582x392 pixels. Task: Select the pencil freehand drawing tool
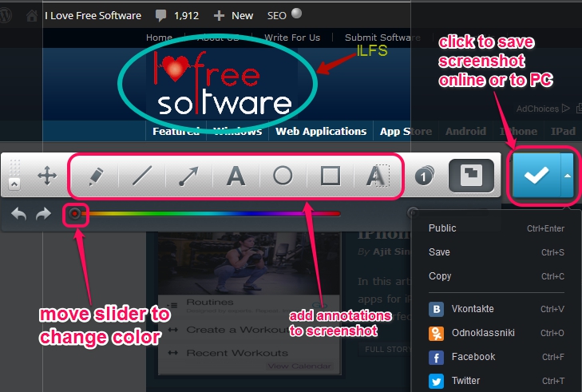(96, 176)
